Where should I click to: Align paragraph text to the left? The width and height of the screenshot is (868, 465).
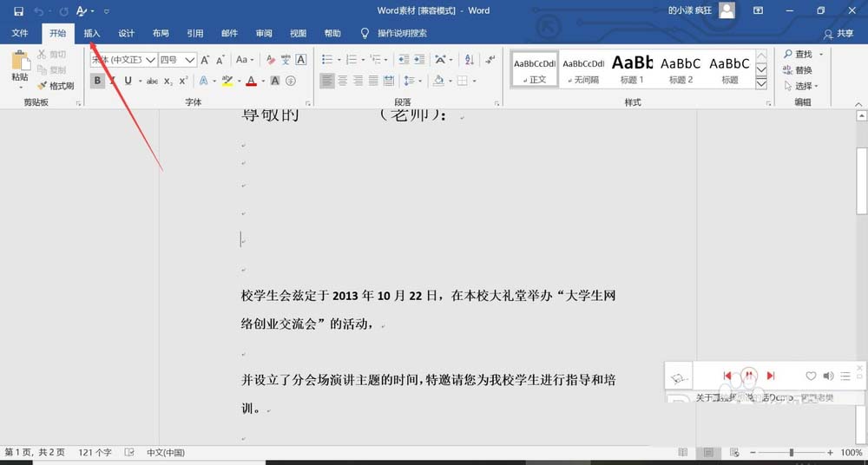tap(327, 81)
